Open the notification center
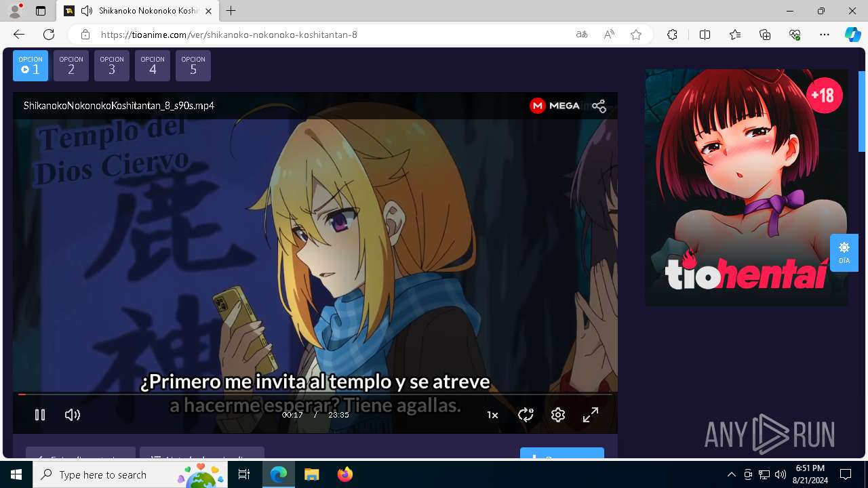 pos(846,474)
